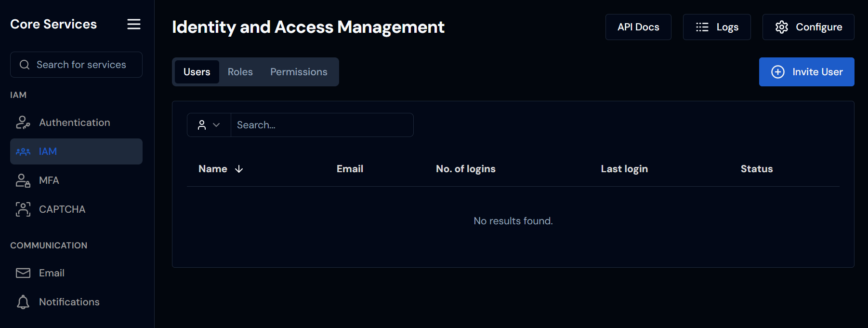Collapse the sidebar with the hamburger icon
The height and width of the screenshot is (328, 868).
tap(133, 24)
